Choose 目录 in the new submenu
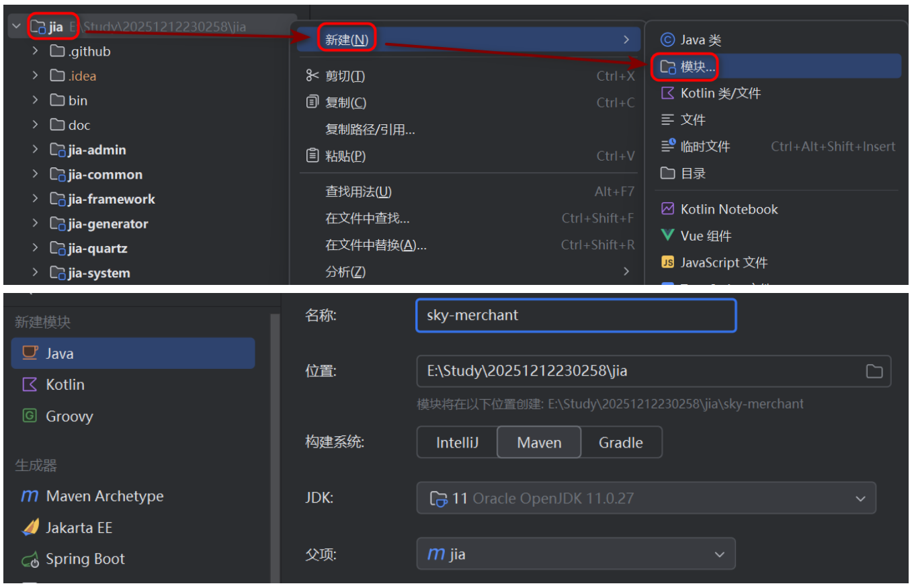This screenshot has height=588, width=912. (776, 173)
